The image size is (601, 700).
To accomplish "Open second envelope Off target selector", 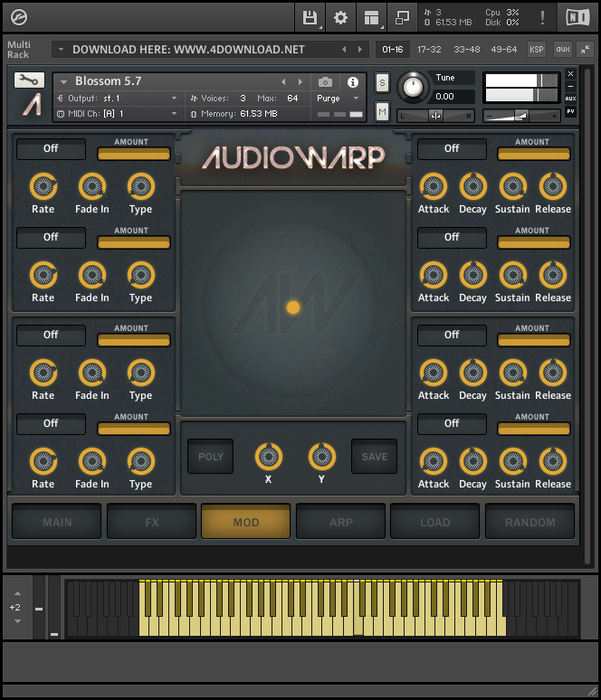I will (x=452, y=238).
